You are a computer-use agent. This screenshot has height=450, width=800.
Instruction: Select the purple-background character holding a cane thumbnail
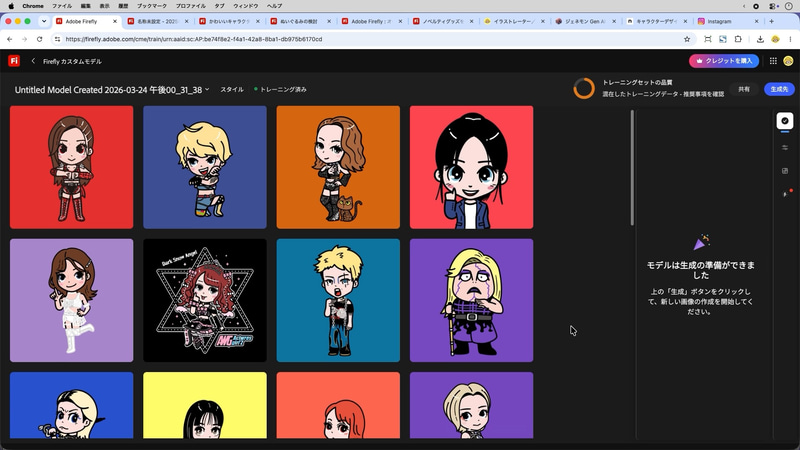point(471,301)
